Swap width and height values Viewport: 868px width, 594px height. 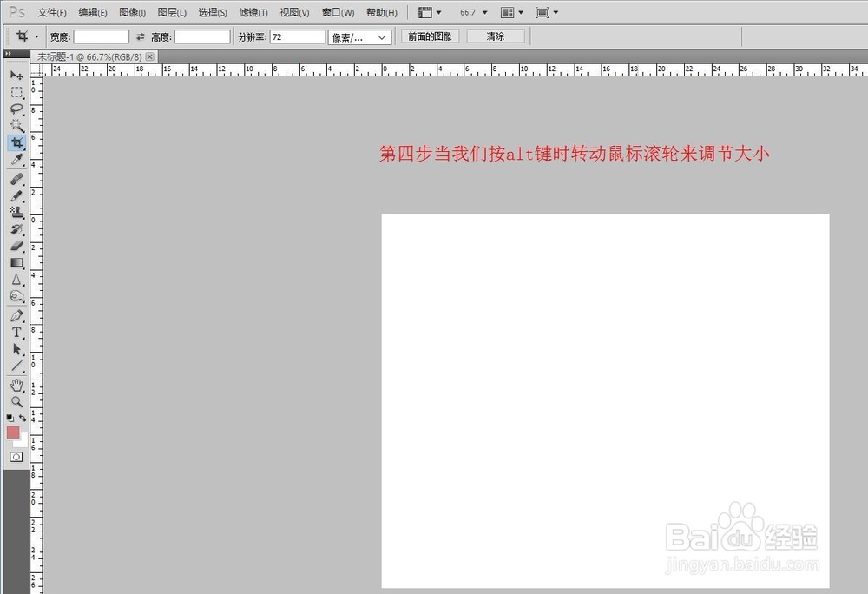(x=140, y=37)
